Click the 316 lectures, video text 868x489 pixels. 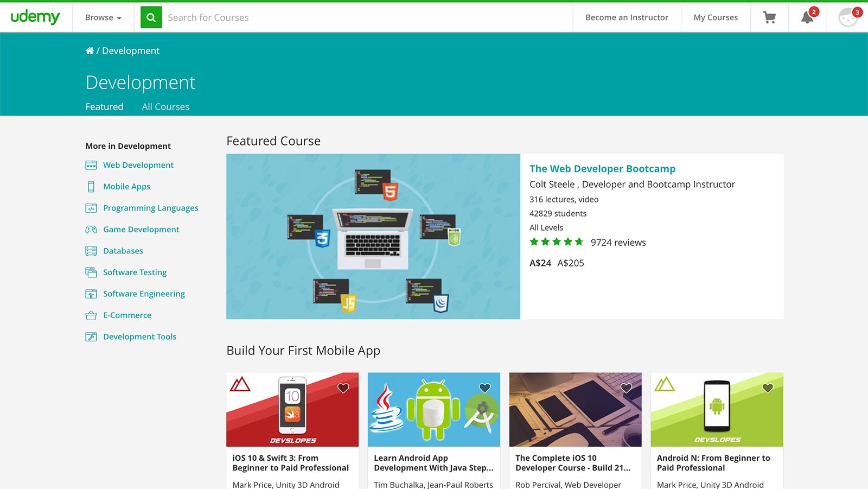click(564, 199)
